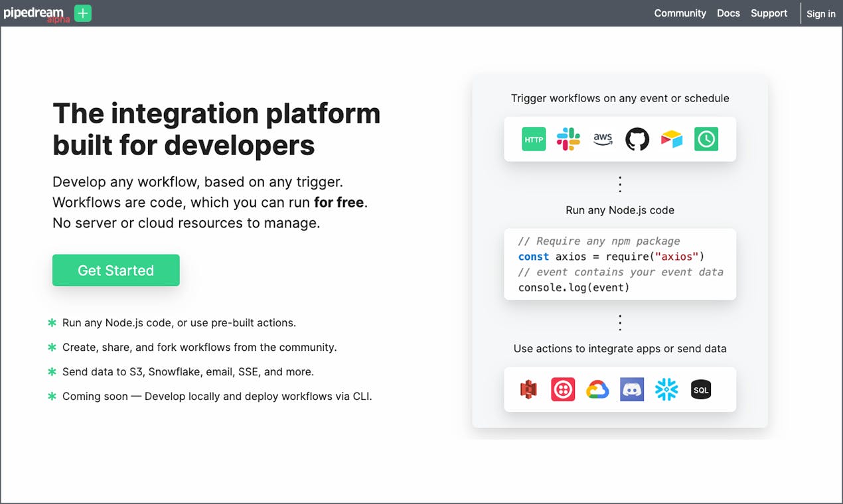Click the Twilio action icon
This screenshot has height=504, width=843.
click(563, 390)
